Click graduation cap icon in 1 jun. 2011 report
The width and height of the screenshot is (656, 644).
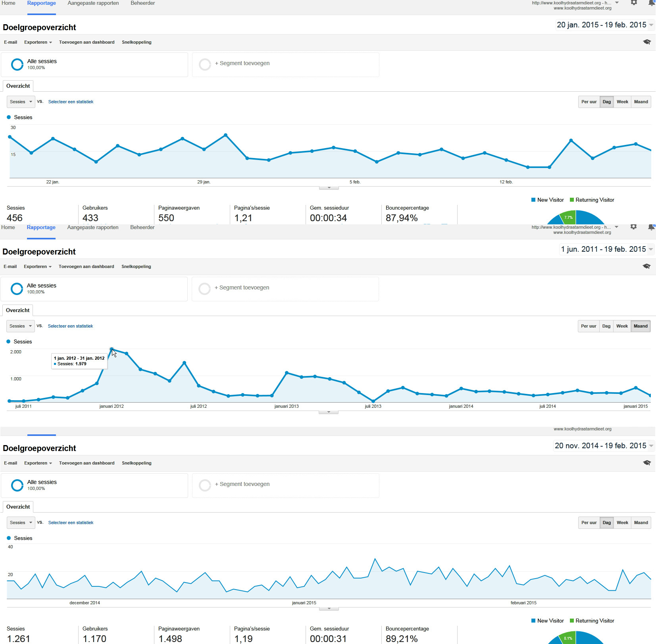click(x=646, y=266)
